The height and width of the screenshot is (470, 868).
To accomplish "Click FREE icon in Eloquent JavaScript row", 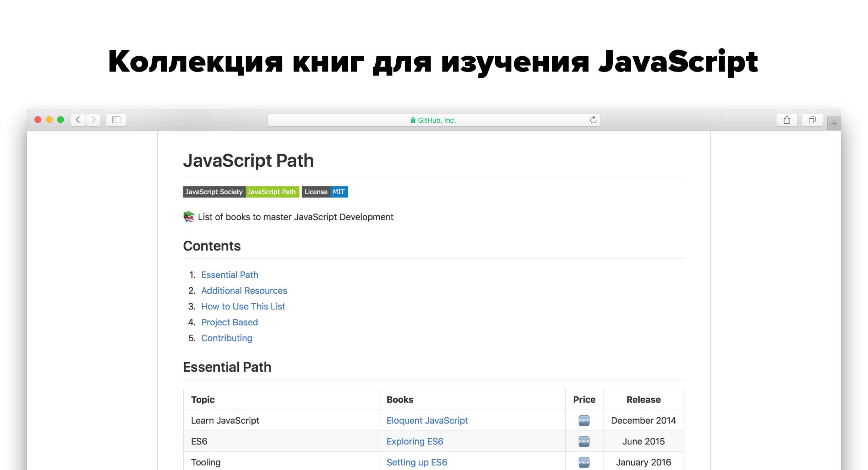I will (x=584, y=421).
